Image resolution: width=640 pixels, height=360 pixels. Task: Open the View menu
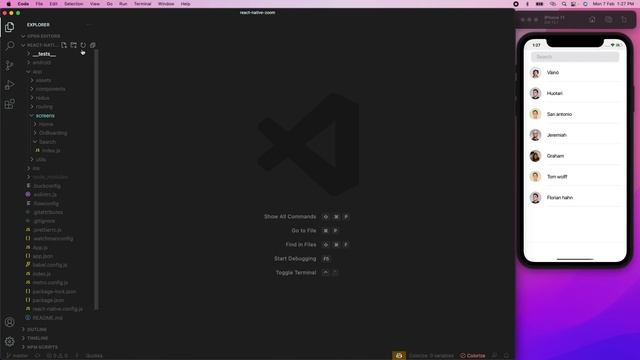95,4
